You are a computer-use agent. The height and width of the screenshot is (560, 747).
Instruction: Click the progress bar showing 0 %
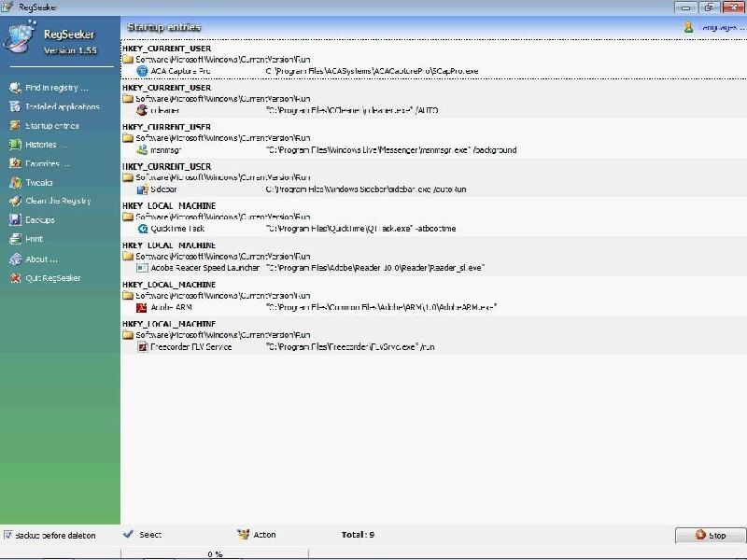coord(215,553)
